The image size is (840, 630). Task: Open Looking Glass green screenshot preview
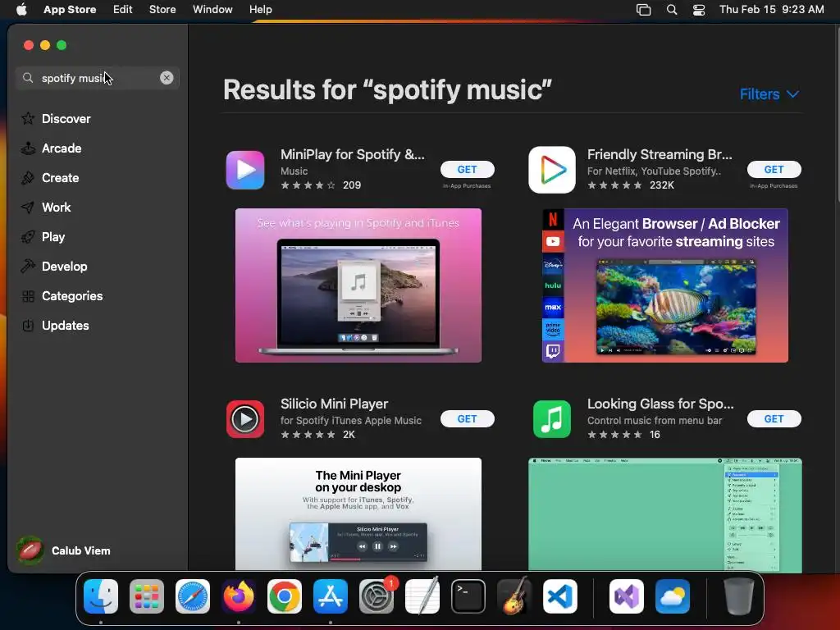[x=664, y=515]
